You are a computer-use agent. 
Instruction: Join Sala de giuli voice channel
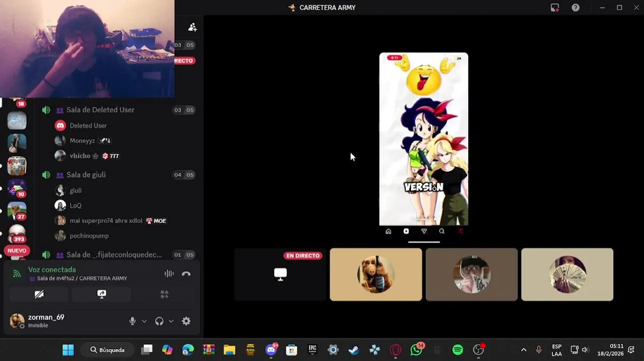[x=86, y=174]
